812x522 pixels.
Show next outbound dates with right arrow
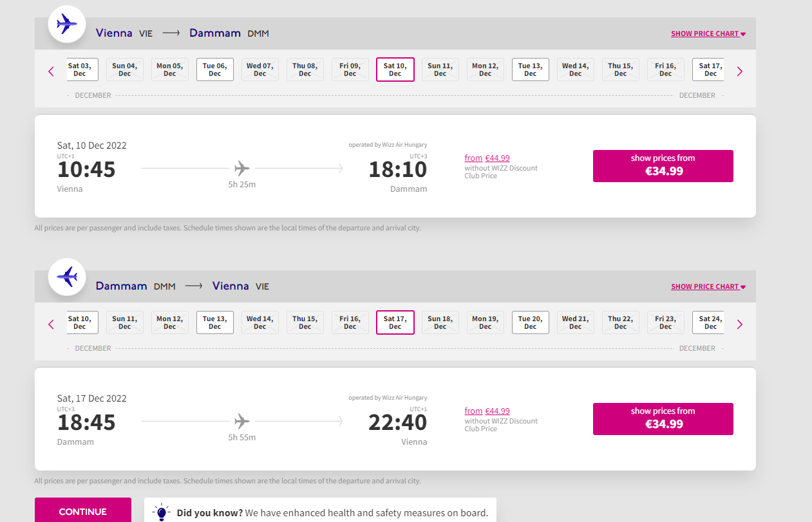pyautogui.click(x=739, y=71)
